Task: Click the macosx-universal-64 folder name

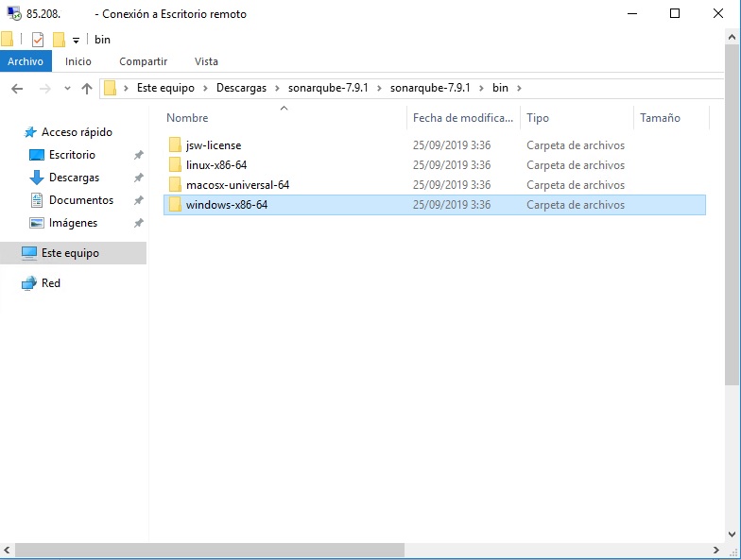Action: pyautogui.click(x=238, y=185)
